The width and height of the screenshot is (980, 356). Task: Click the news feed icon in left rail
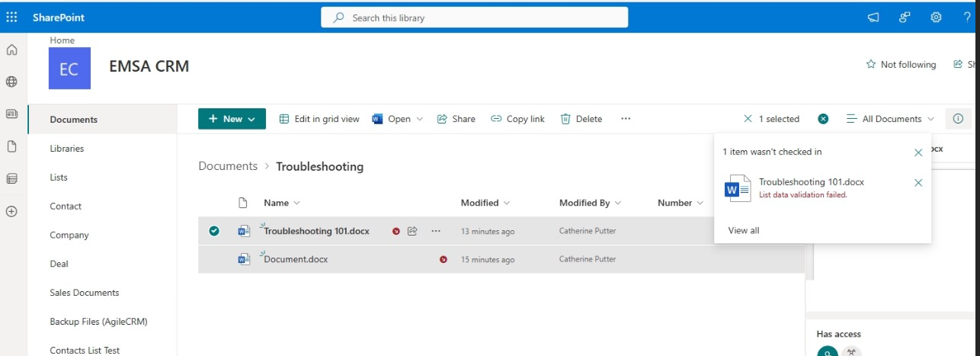tap(11, 114)
